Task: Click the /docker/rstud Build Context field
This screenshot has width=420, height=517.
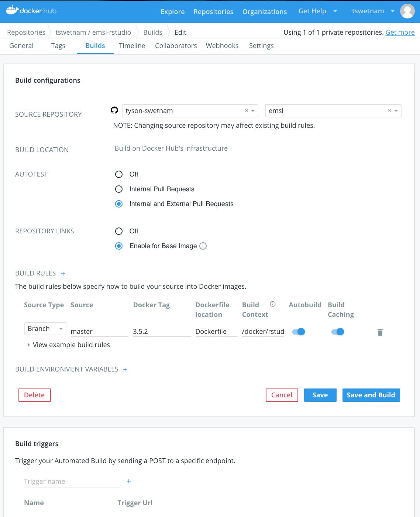Action: 263,332
